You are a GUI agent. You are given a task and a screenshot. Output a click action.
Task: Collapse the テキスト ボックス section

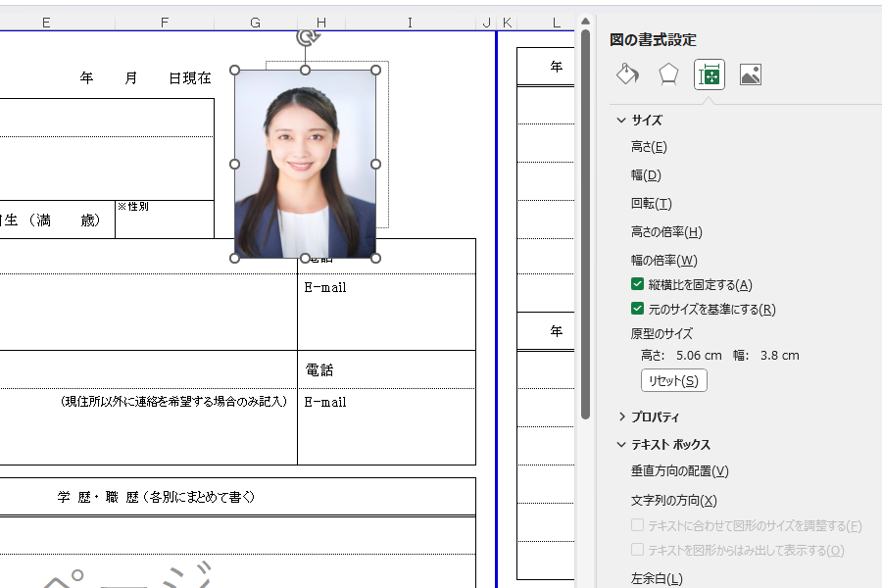(621, 445)
